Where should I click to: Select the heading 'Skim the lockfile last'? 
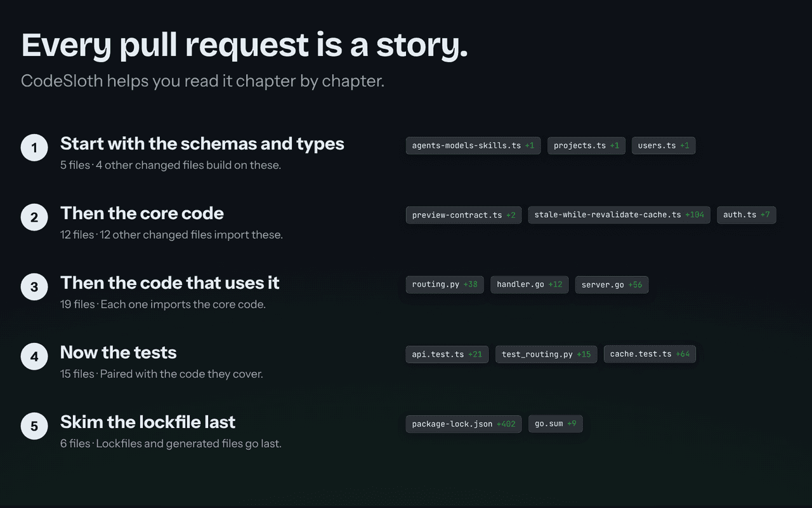point(148,422)
